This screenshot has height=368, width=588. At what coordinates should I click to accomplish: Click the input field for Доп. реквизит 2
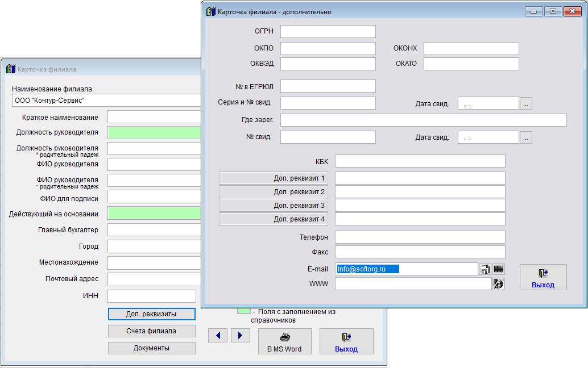pos(420,192)
